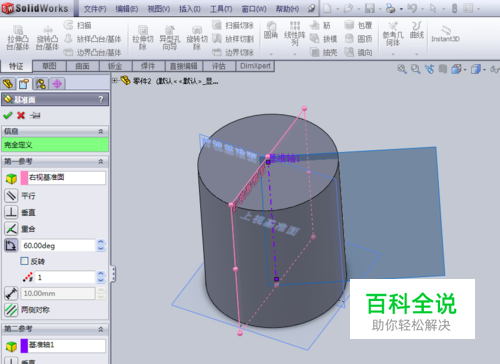The height and width of the screenshot is (364, 500).
Task: Click the pushpin keep-visible button
Action: (x=35, y=115)
